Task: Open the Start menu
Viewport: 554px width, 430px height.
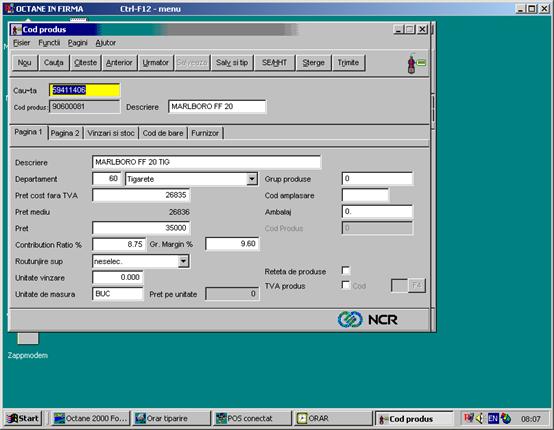Action: tap(23, 419)
